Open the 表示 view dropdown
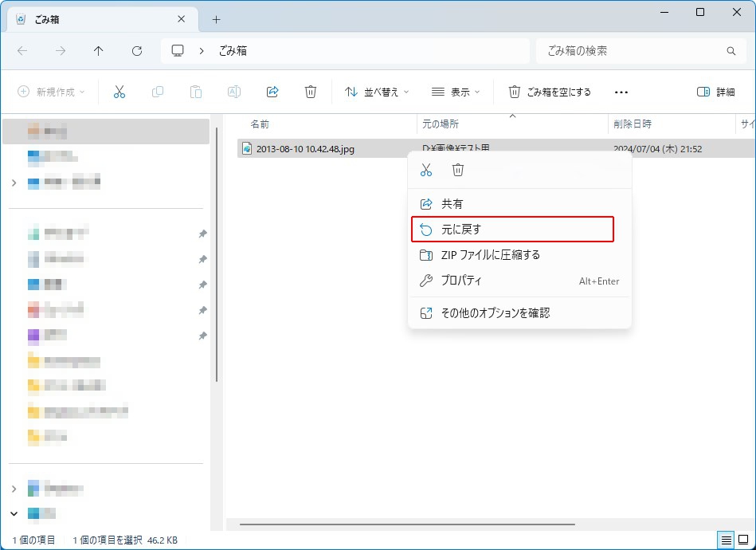 [456, 92]
